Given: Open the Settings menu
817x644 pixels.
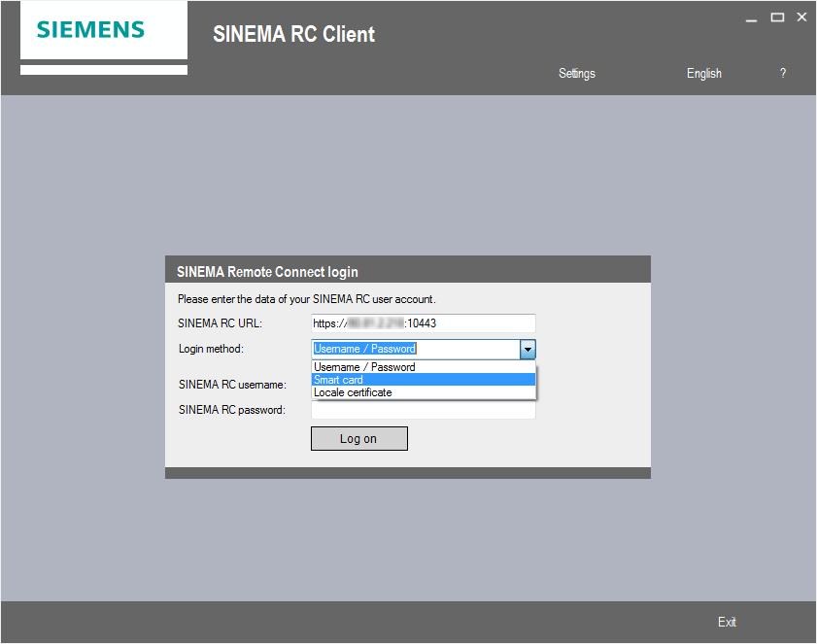Looking at the screenshot, I should (576, 74).
